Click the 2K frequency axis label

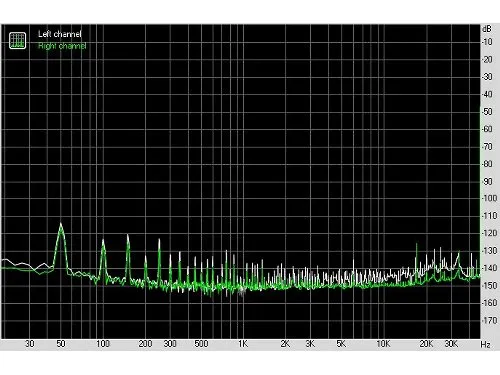(x=285, y=344)
